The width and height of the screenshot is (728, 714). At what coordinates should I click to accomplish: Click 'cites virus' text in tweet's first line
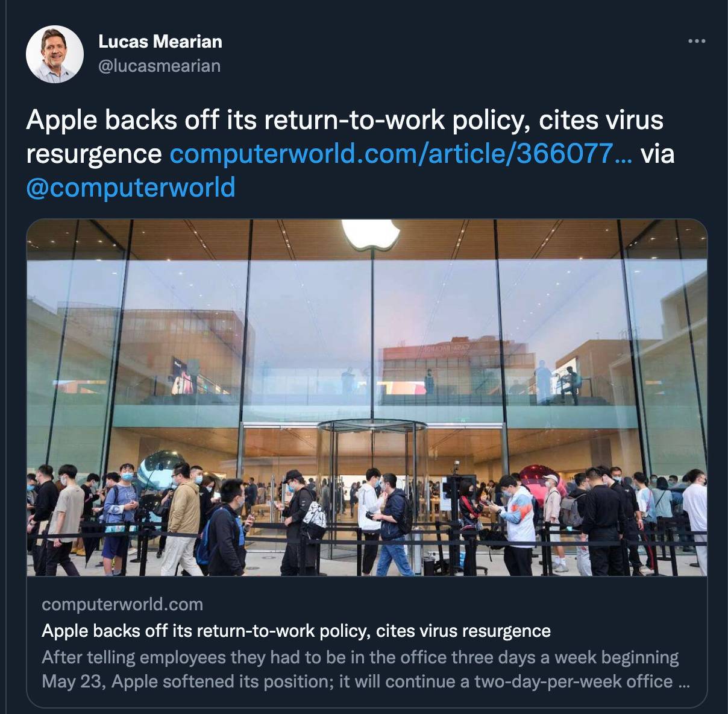[x=600, y=119]
